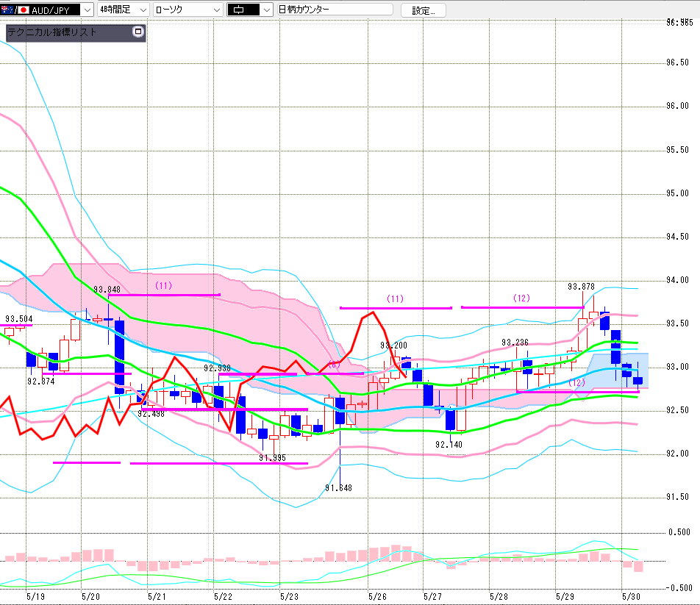
Task: Click the 5/20 date axis label
Action: tap(90, 596)
